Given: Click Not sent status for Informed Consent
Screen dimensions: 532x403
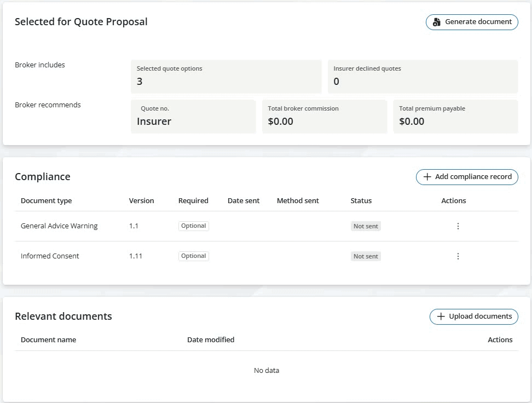Looking at the screenshot, I should 366,256.
